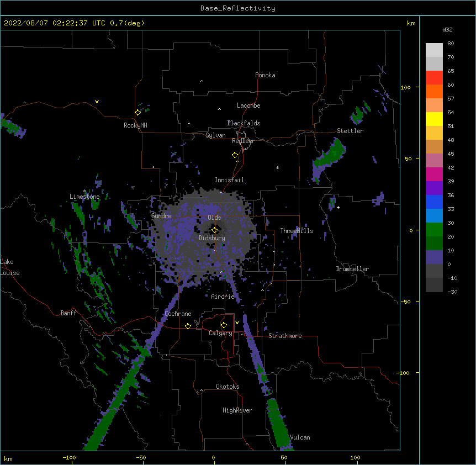Click the ThreeHills label
The height and width of the screenshot is (465, 476).
point(297,231)
